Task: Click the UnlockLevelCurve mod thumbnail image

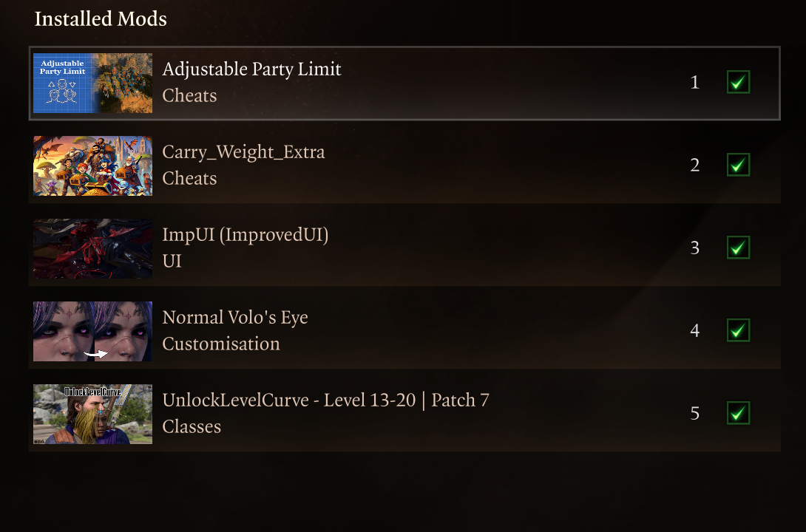Action: [x=92, y=414]
